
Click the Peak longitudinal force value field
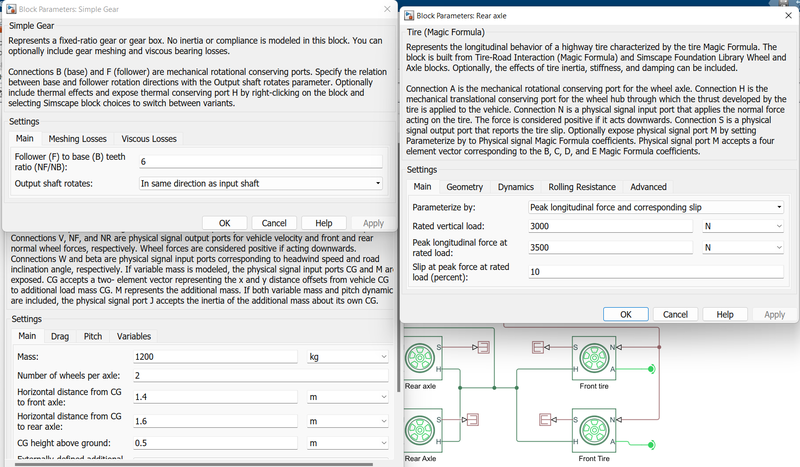point(611,248)
